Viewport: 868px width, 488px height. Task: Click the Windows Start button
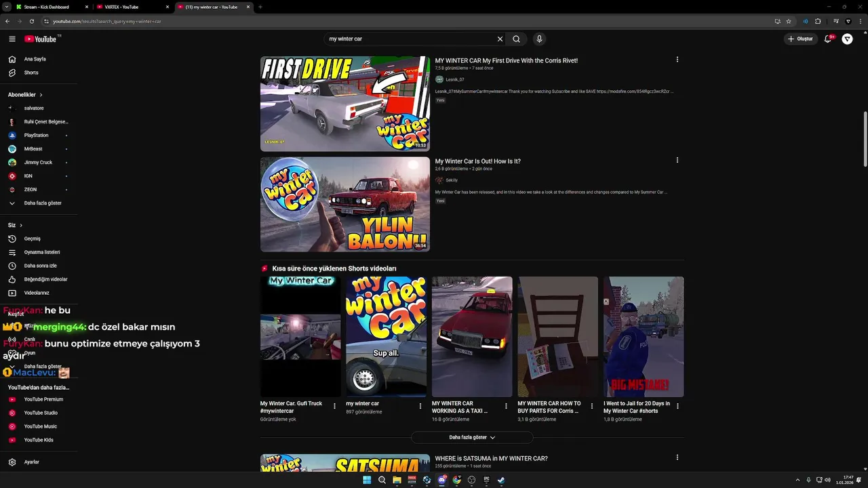coord(367,480)
